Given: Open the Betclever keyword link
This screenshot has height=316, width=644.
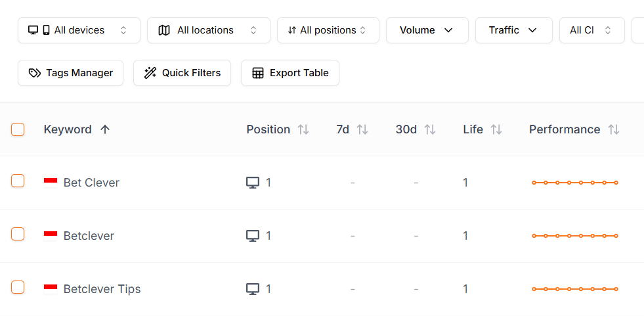Looking at the screenshot, I should (x=89, y=236).
